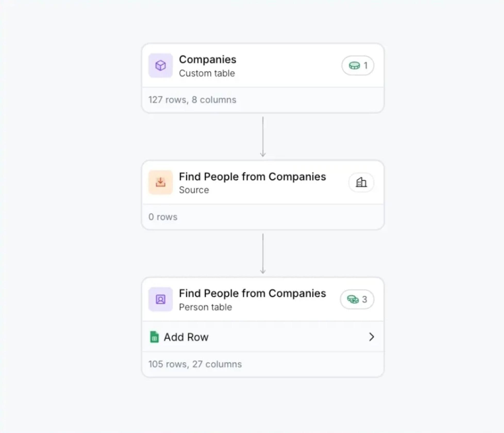Click the single-coin credit badge showing 1
The width and height of the screenshot is (504, 433).
358,66
